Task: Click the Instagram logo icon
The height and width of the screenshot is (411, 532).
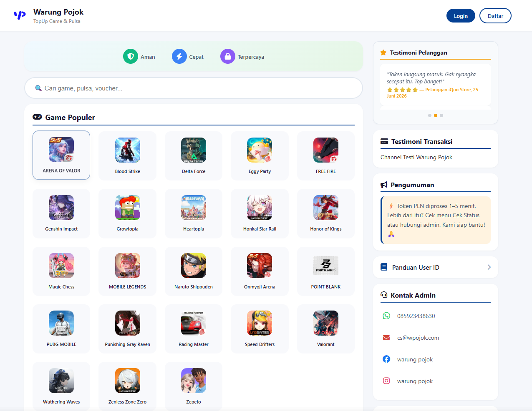Action: [386, 381]
